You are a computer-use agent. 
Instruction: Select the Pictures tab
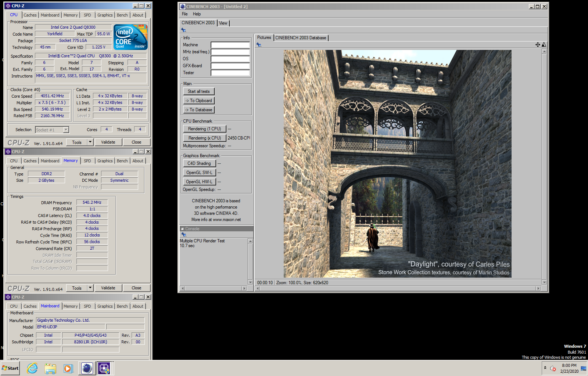click(x=264, y=37)
